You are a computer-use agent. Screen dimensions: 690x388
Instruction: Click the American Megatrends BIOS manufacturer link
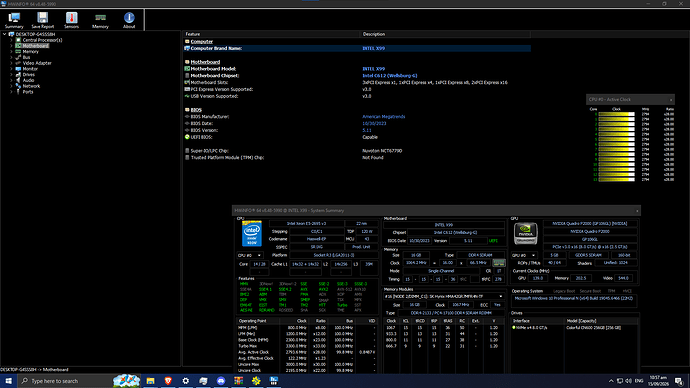click(383, 117)
